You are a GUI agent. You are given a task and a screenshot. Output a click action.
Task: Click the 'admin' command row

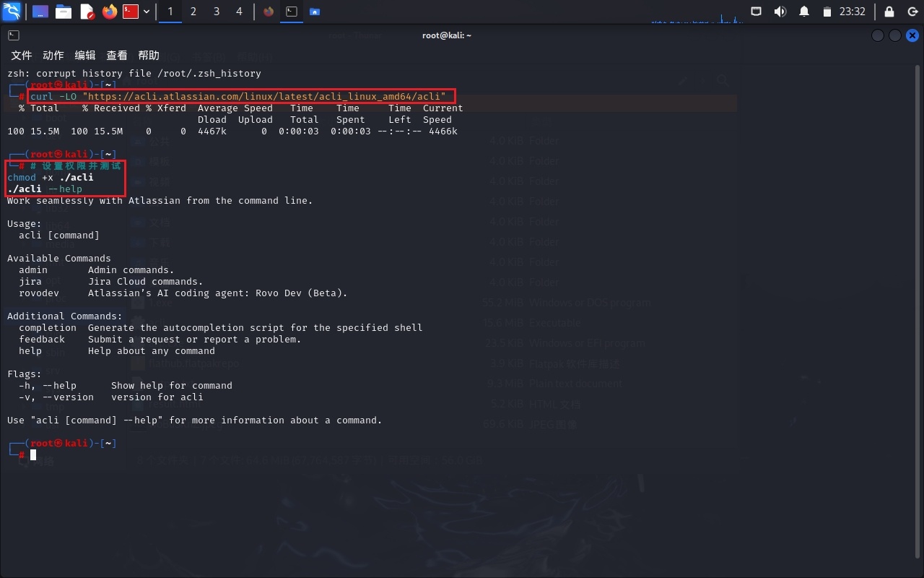(97, 270)
